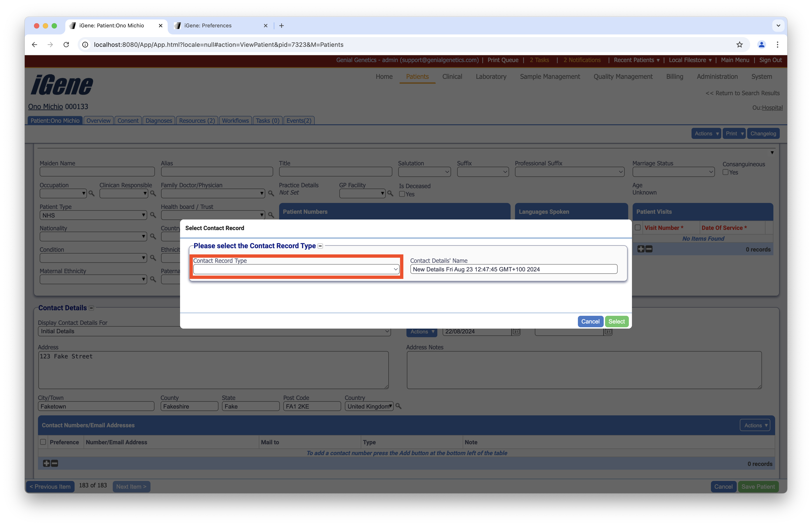Go back in browser history
The width and height of the screenshot is (812, 526).
point(34,45)
